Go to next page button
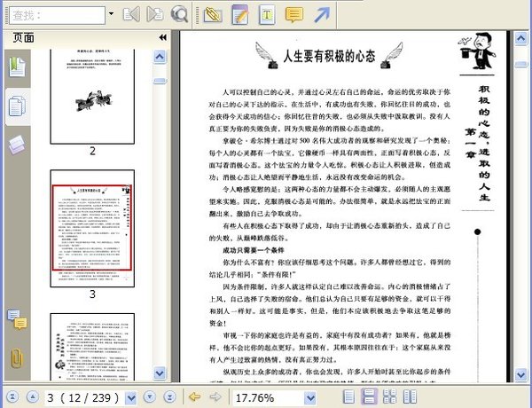The height and width of the screenshot is (408, 532). [150, 396]
